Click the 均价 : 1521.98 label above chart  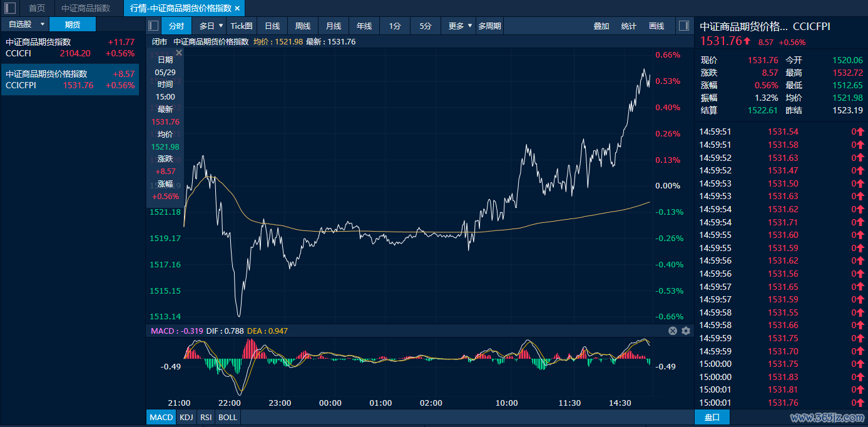coord(278,41)
